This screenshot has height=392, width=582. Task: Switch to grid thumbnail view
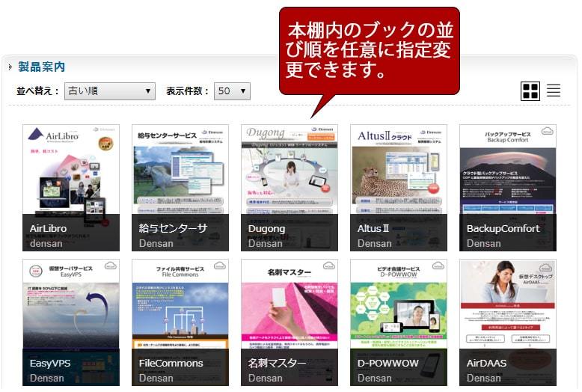(x=530, y=91)
